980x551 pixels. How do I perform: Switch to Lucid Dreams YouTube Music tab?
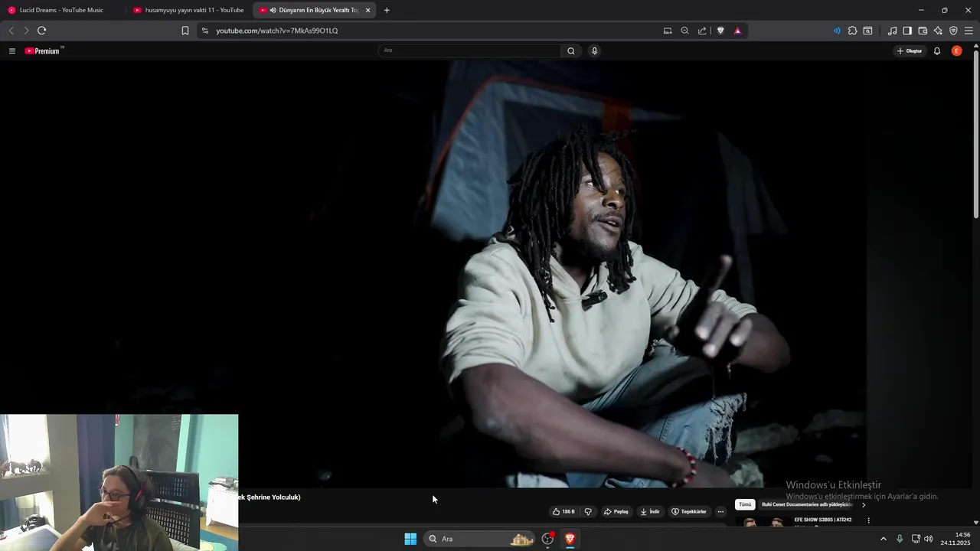[x=61, y=11]
